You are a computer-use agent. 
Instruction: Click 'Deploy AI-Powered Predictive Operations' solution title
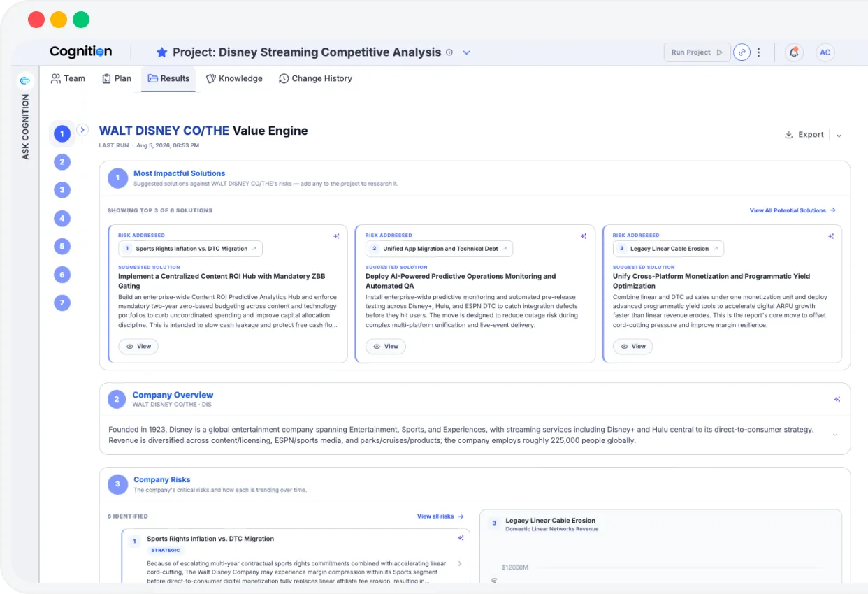point(461,281)
